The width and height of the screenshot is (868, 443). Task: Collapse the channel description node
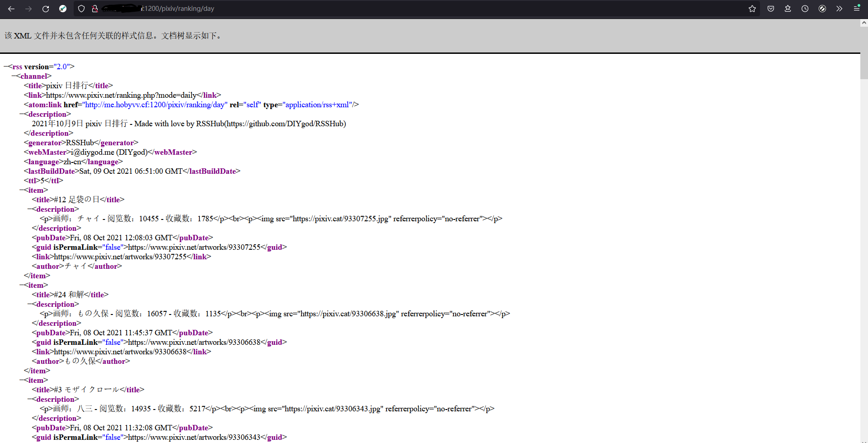[22, 114]
